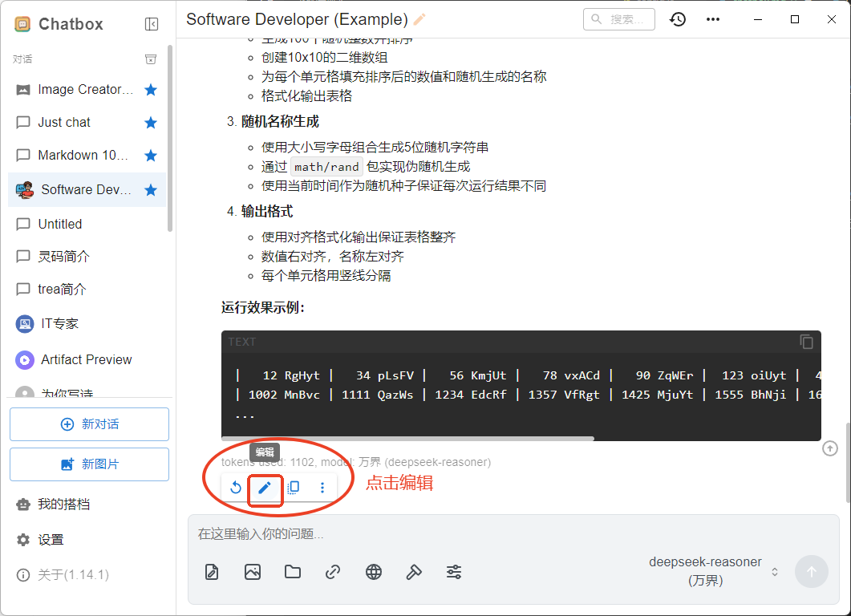Toggle star on Image Creator conversation

point(150,90)
